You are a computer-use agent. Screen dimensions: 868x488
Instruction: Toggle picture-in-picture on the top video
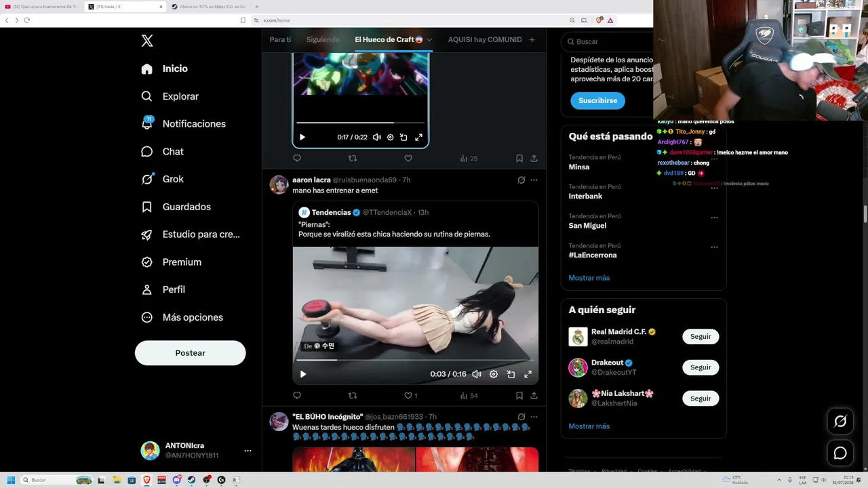403,137
